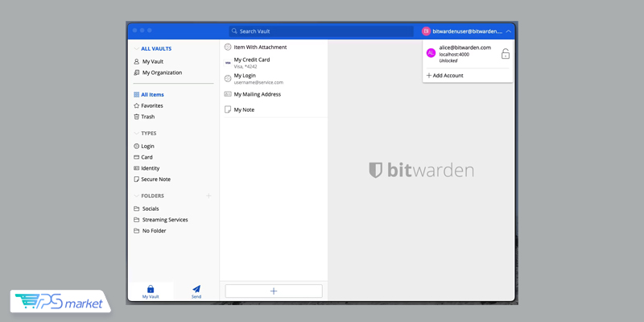The height and width of the screenshot is (322, 644).
Task: Add a new folder with plus icon
Action: (208, 196)
